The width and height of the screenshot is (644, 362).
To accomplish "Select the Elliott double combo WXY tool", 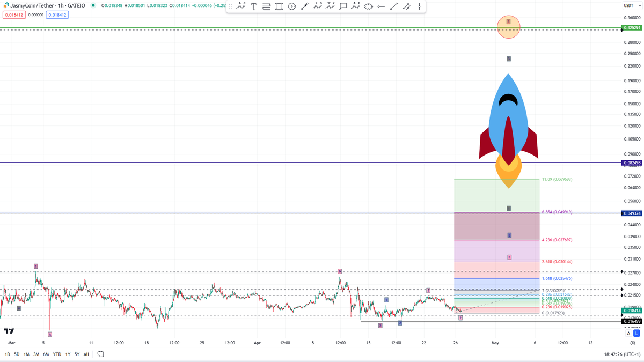I will (x=330, y=6).
